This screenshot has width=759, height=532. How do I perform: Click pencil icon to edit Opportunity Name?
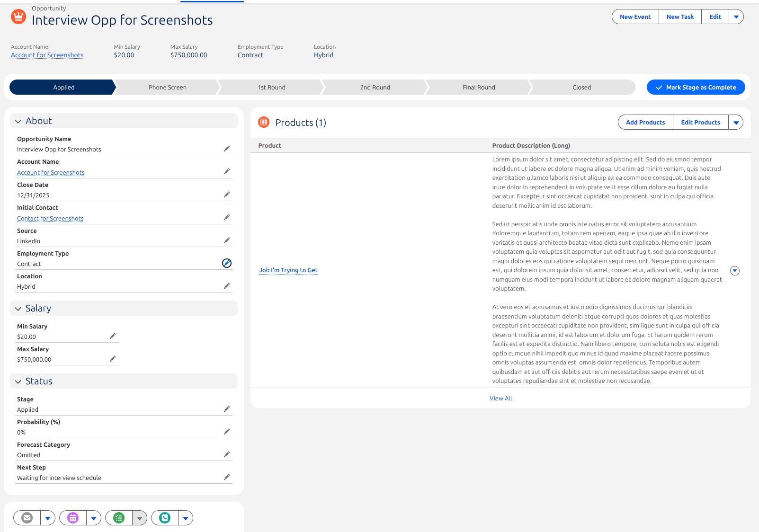click(x=227, y=149)
